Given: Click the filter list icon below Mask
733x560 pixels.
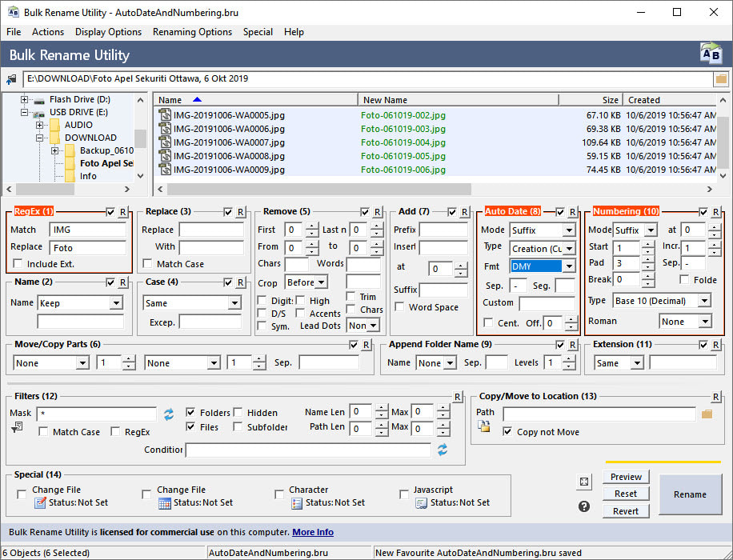Looking at the screenshot, I should [17, 426].
